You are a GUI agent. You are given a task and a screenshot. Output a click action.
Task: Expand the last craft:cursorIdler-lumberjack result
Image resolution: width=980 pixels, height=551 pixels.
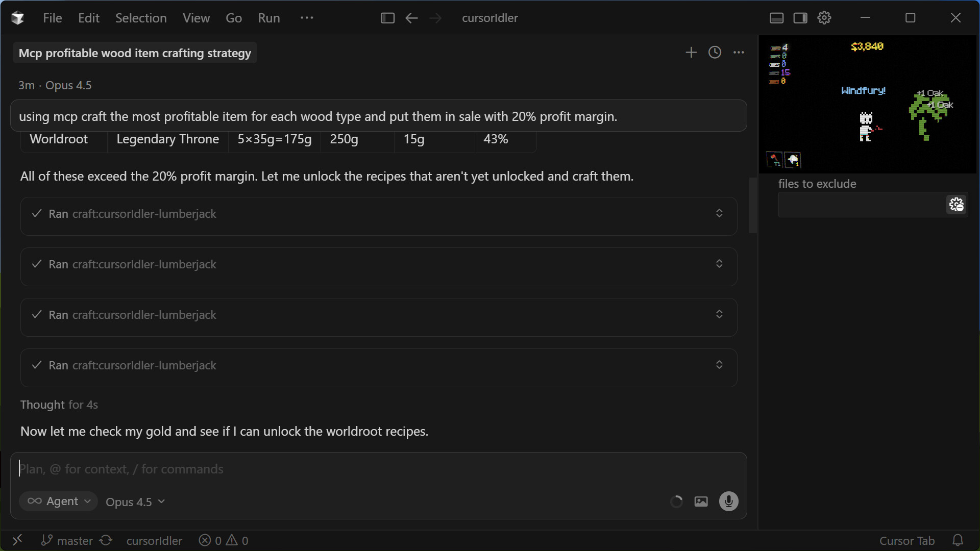(719, 365)
